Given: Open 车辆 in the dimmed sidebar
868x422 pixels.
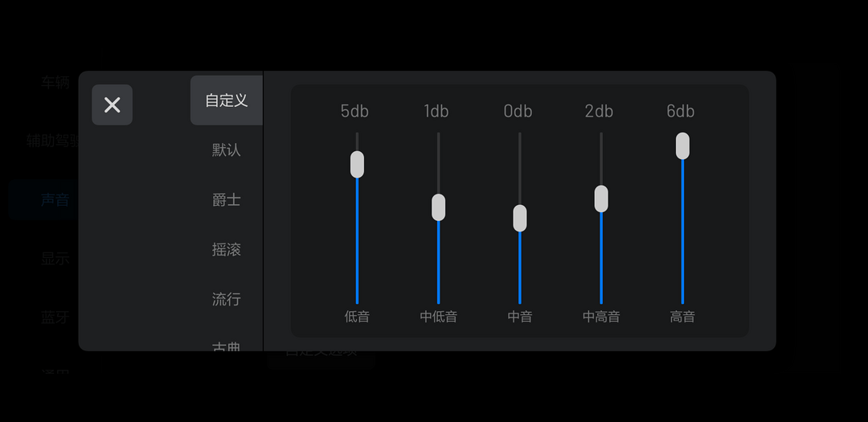Looking at the screenshot, I should pyautogui.click(x=55, y=83).
